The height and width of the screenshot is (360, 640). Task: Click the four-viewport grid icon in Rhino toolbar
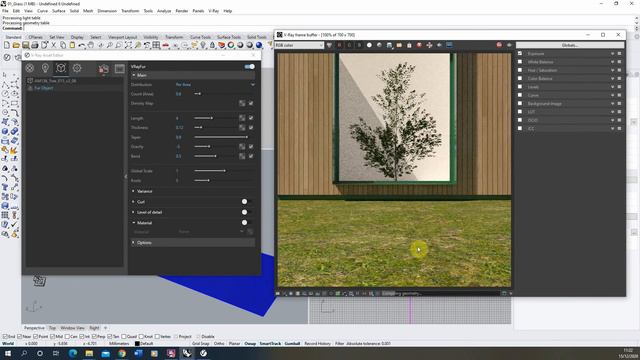click(x=156, y=45)
